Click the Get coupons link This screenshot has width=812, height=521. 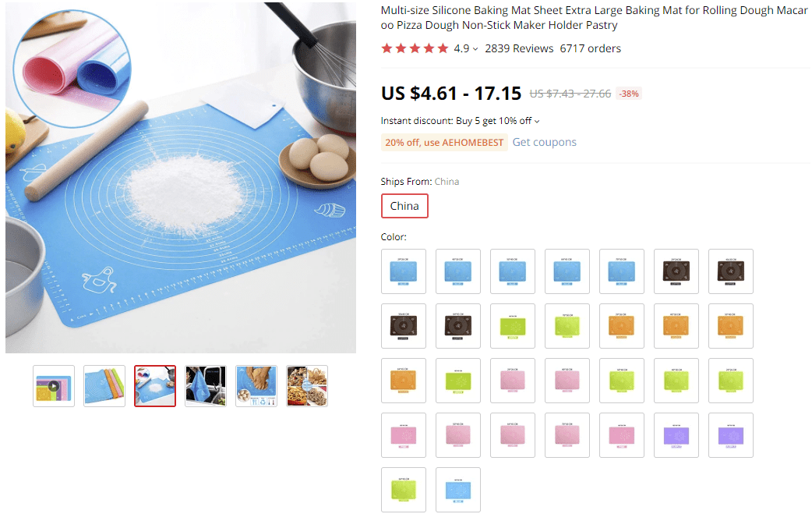[544, 142]
